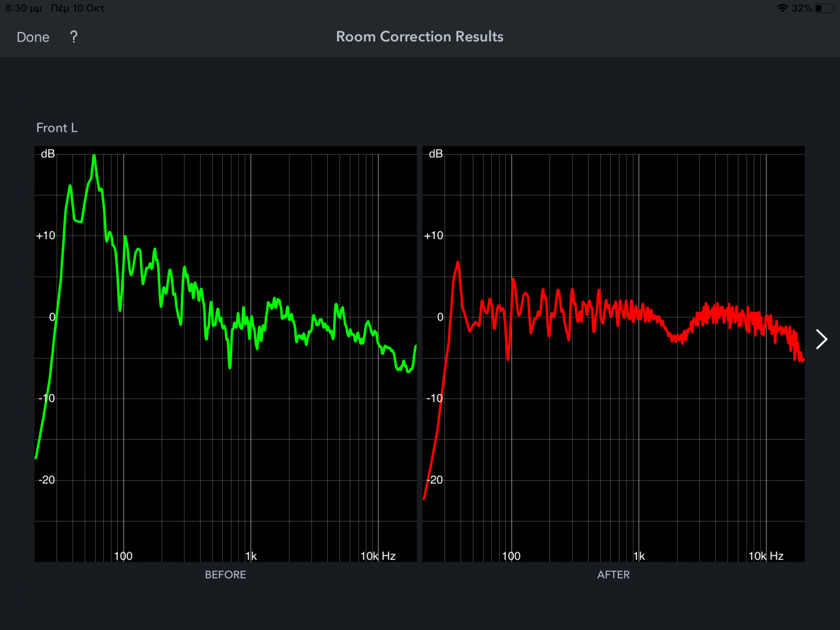Click the battery icon in status bar
Screen dimensions: 840x630
tap(824, 8)
